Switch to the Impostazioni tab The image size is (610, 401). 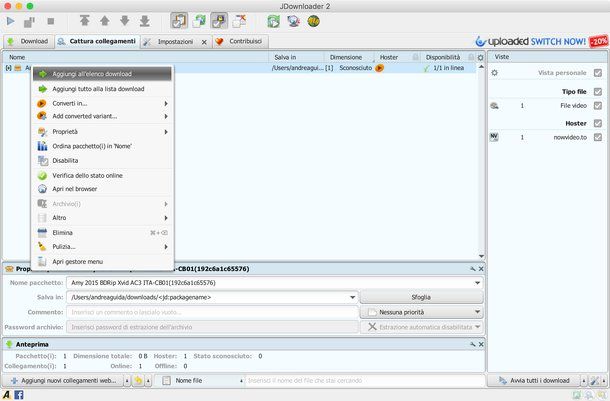click(x=175, y=42)
